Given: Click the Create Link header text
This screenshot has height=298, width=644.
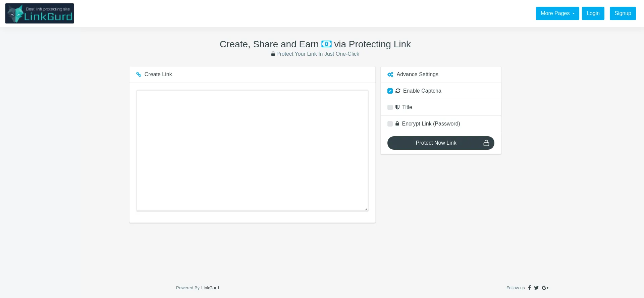Looking at the screenshot, I should click(x=158, y=74).
